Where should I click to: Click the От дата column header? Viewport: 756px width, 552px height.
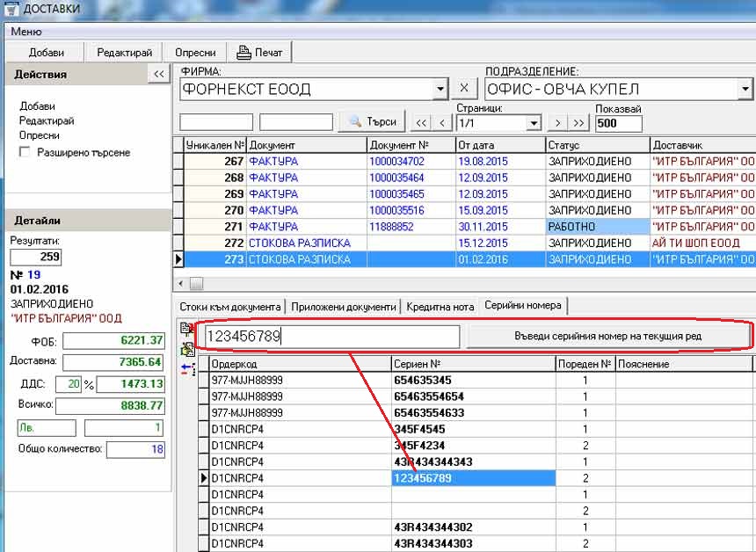click(500, 145)
